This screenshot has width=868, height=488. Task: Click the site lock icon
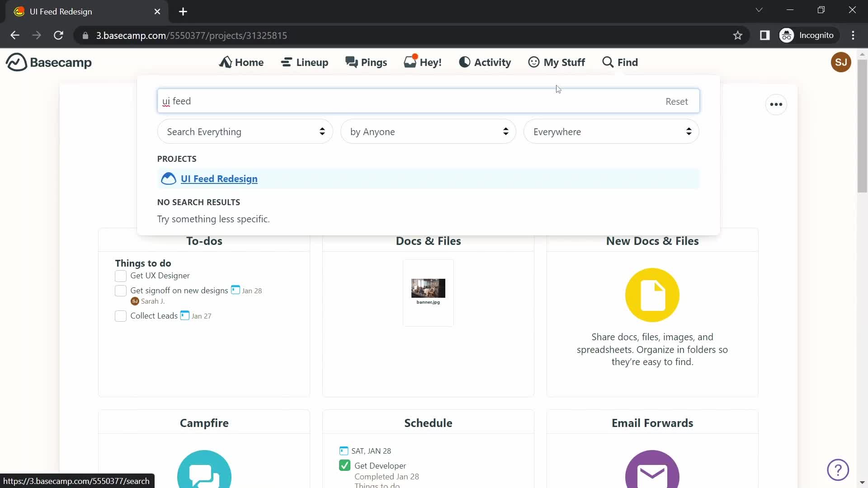[x=85, y=36]
